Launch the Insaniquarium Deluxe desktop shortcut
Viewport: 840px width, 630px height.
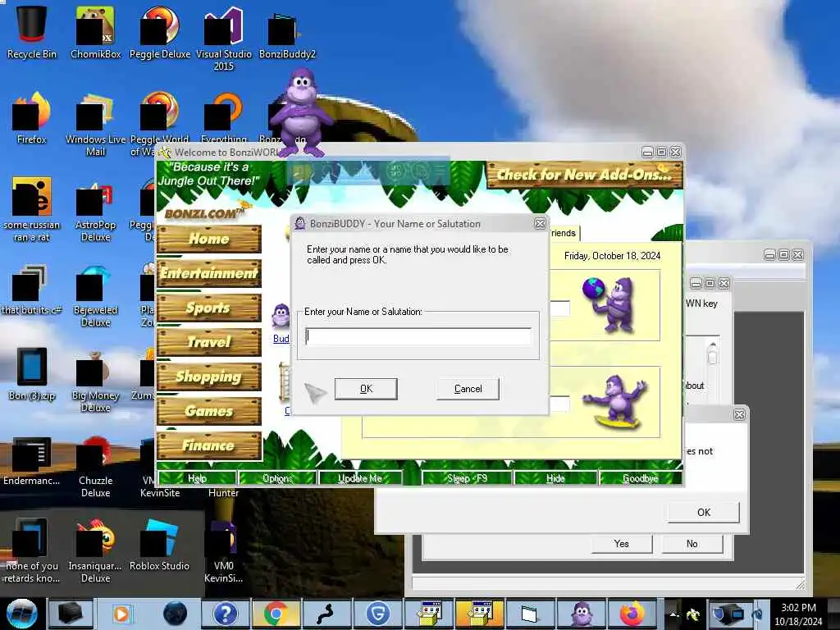(x=95, y=550)
